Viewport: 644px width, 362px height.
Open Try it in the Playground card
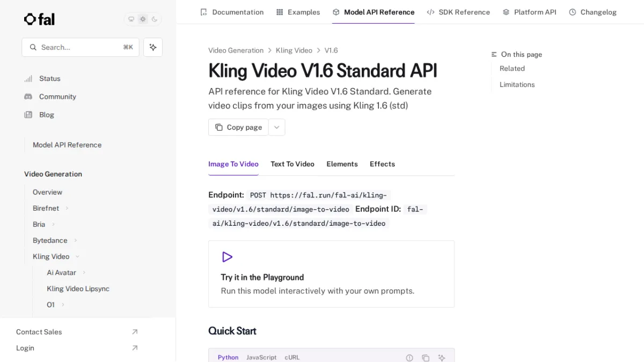click(331, 274)
